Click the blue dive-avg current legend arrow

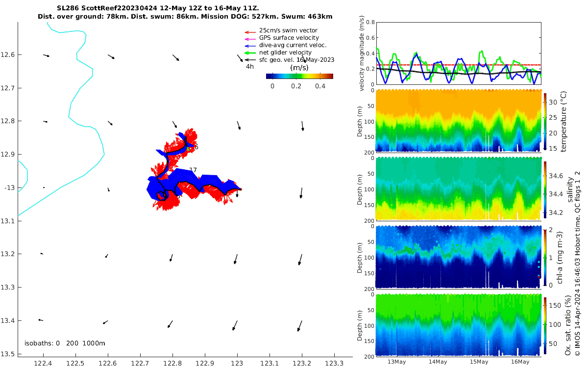(250, 45)
